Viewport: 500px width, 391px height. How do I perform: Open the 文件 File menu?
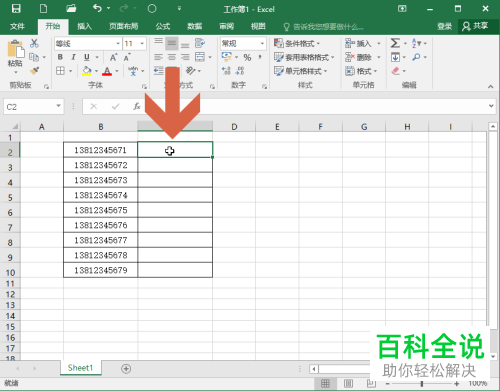pyautogui.click(x=17, y=26)
